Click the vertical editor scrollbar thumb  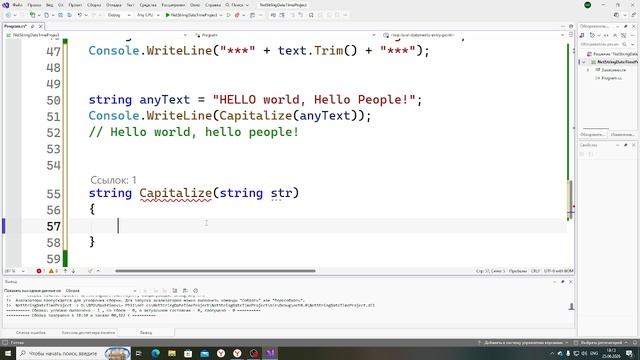tap(570, 200)
